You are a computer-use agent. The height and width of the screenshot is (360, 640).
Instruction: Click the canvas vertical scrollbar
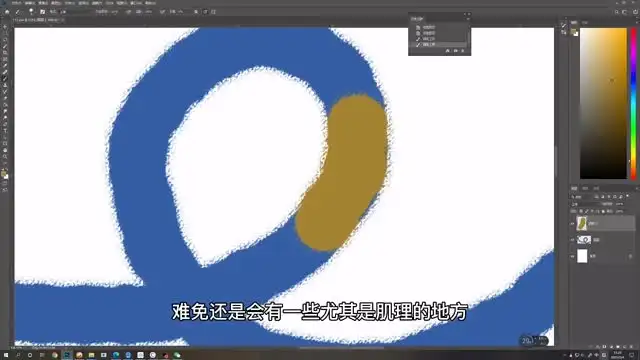click(557, 161)
